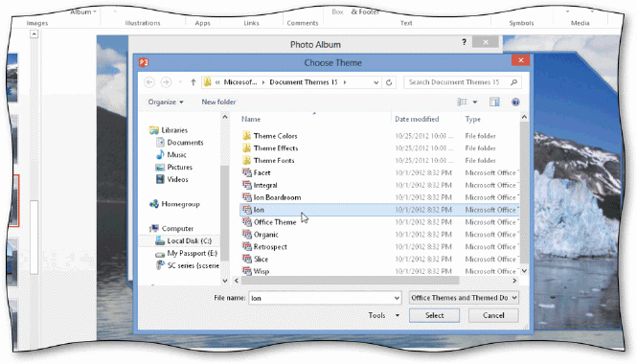Click the Organic theme file icon
This screenshot has width=637, height=364.
(x=246, y=234)
